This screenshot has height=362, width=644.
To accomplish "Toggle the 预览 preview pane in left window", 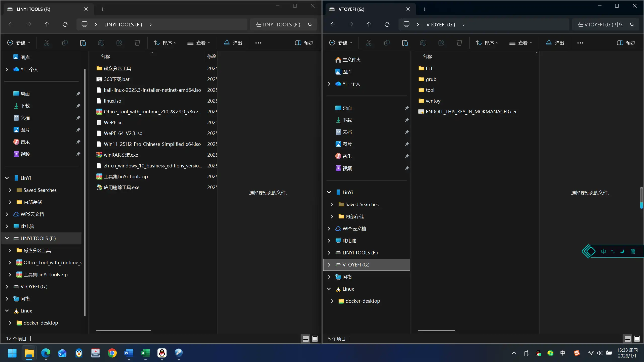I will pos(304,43).
